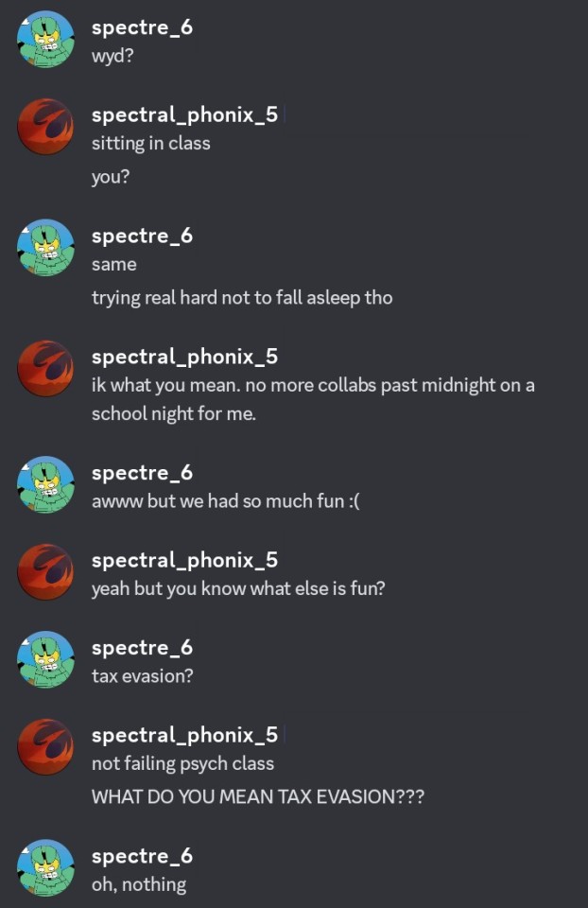Select spectral_phonix_5 username above "not failing psych class"

(x=184, y=735)
